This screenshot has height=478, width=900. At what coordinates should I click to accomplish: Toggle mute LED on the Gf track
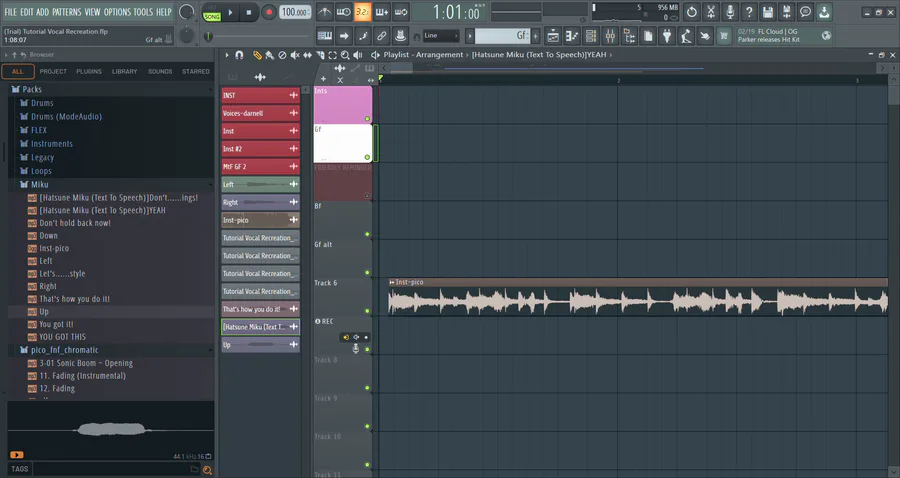367,157
